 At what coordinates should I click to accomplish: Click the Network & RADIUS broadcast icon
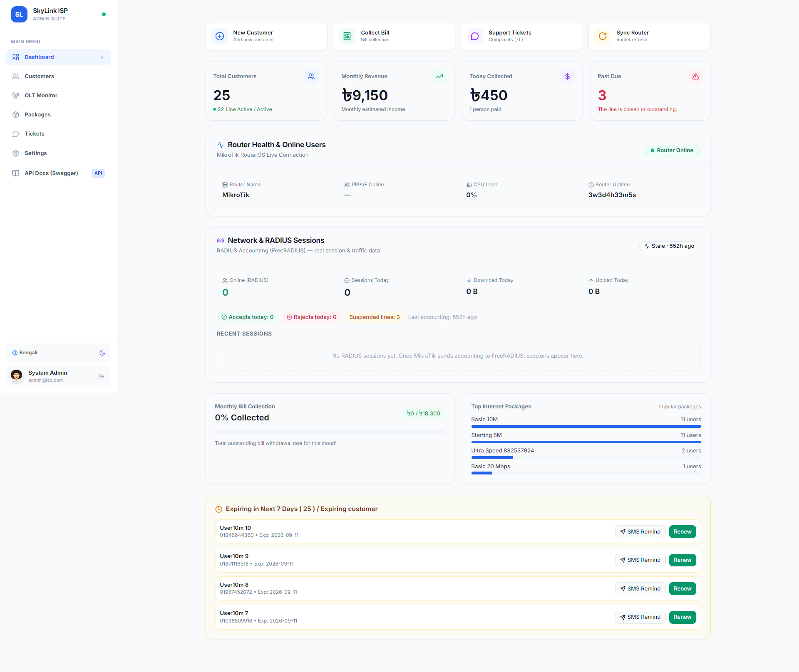(x=221, y=241)
